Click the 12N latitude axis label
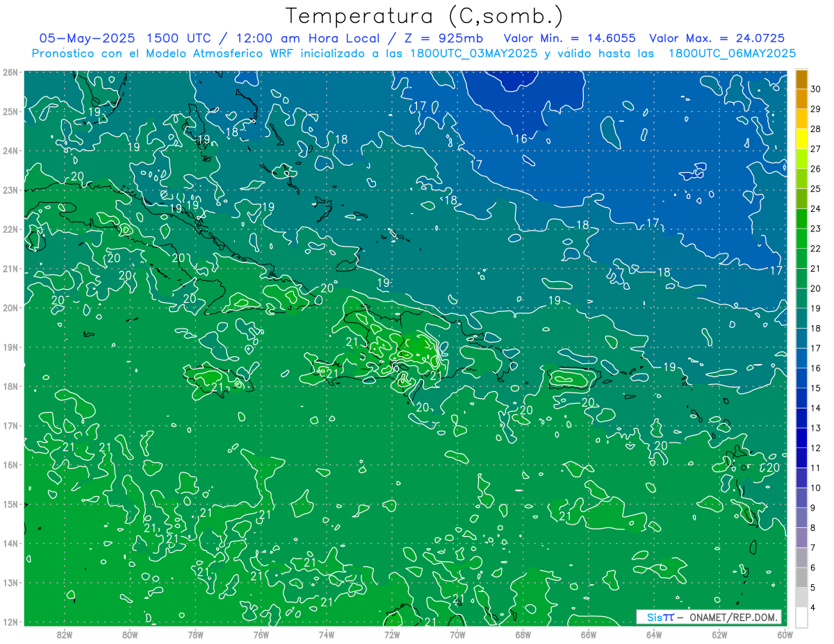The image size is (834, 644). point(11,622)
